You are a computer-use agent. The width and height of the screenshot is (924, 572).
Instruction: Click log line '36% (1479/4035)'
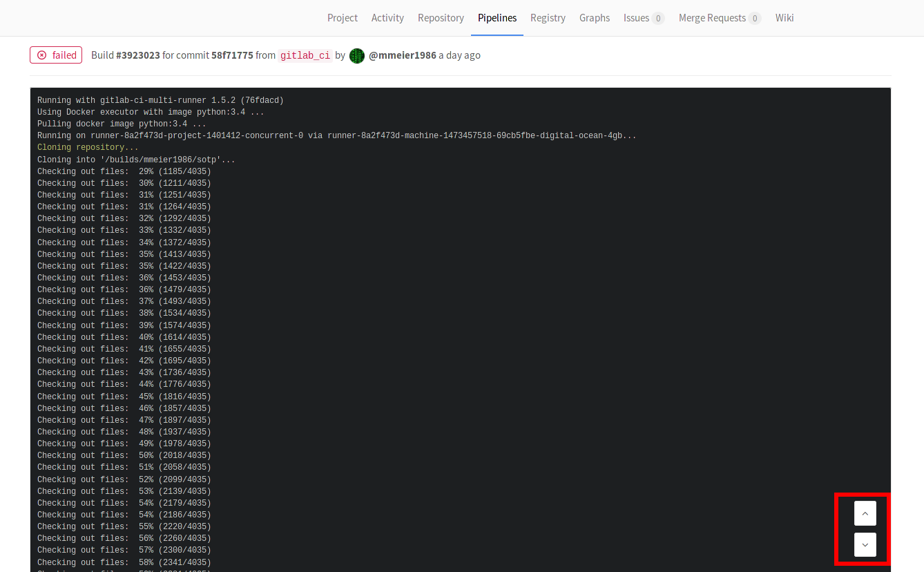click(x=124, y=289)
